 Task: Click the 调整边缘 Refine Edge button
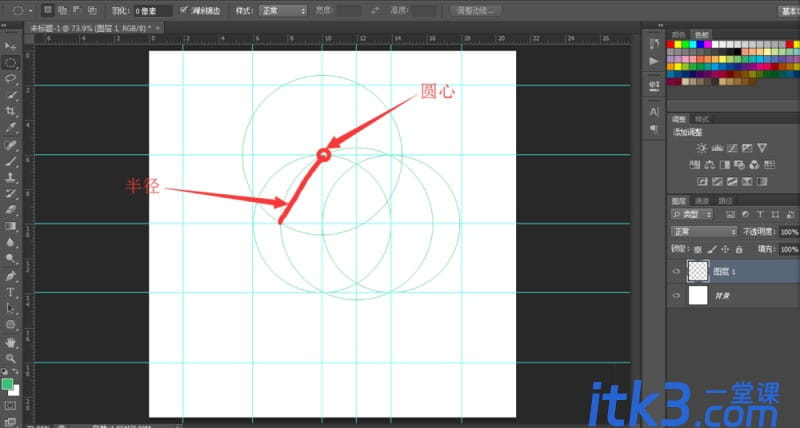point(476,11)
